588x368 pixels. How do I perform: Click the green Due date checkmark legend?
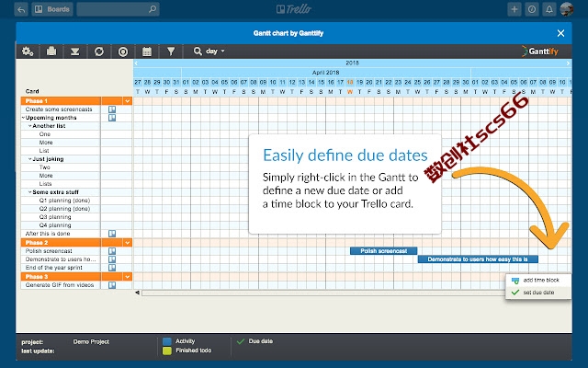(241, 341)
